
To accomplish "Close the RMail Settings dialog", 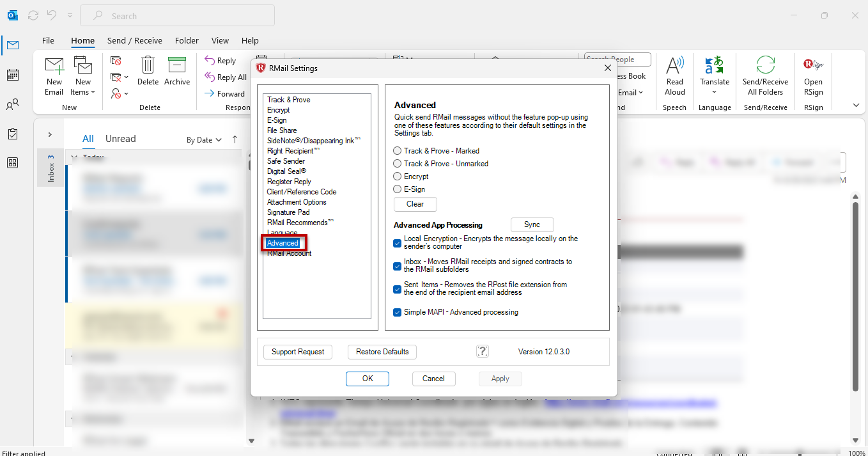I will pyautogui.click(x=607, y=68).
